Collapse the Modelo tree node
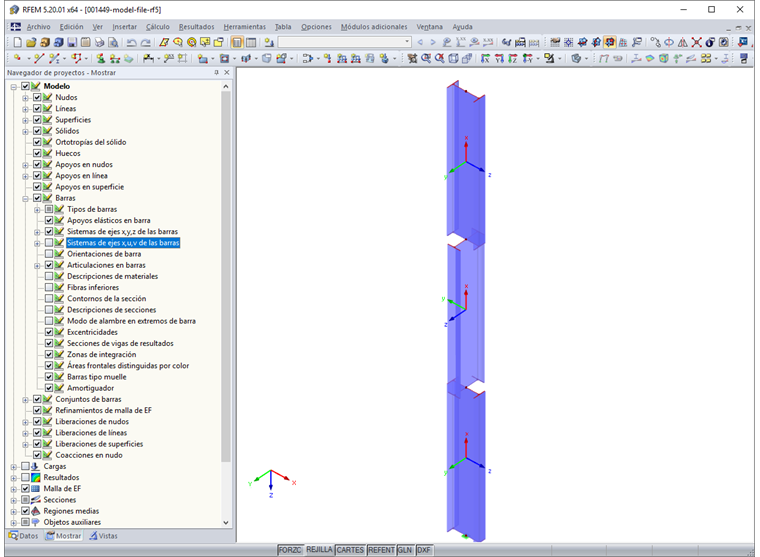This screenshot has height=557, width=760. (14, 87)
